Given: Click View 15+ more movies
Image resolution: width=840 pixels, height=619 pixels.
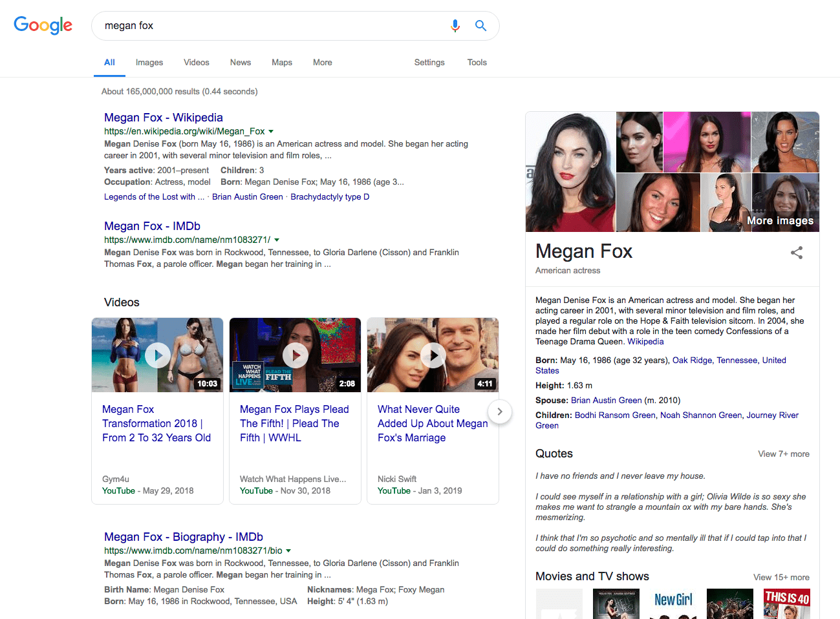Looking at the screenshot, I should pyautogui.click(x=781, y=578).
